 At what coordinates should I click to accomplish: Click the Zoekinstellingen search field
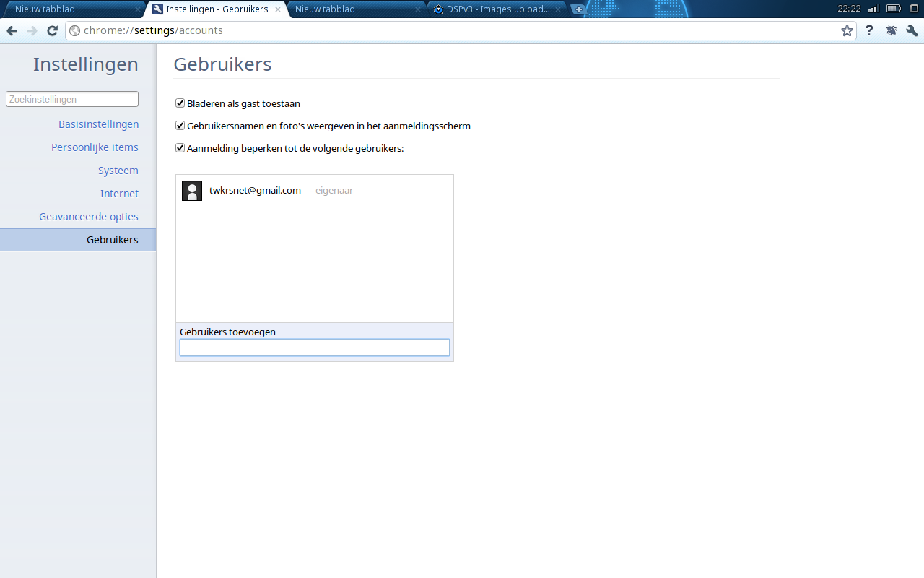tap(72, 99)
